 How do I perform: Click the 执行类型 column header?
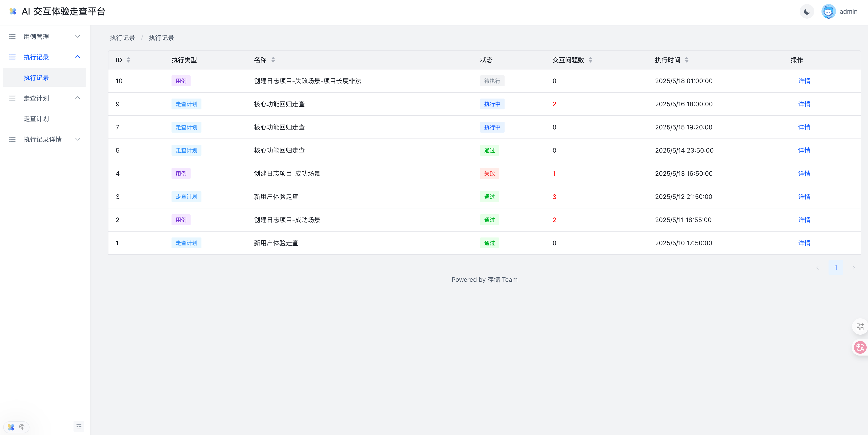point(184,60)
